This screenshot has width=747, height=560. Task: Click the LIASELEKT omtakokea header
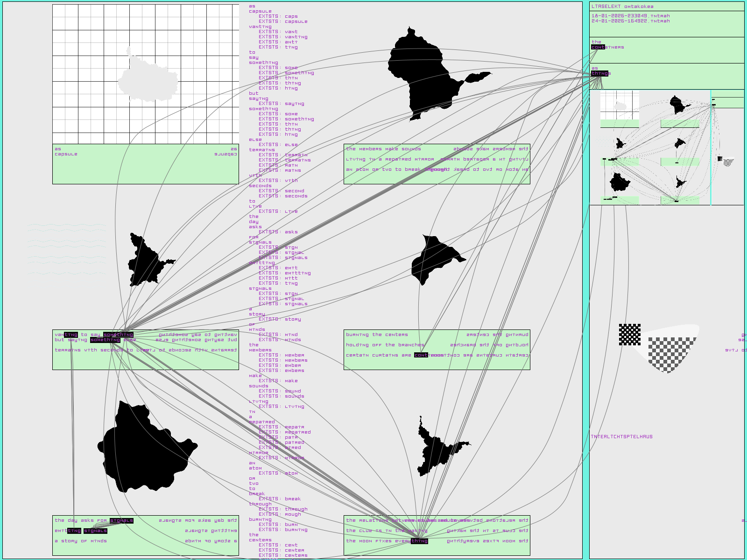pyautogui.click(x=622, y=7)
